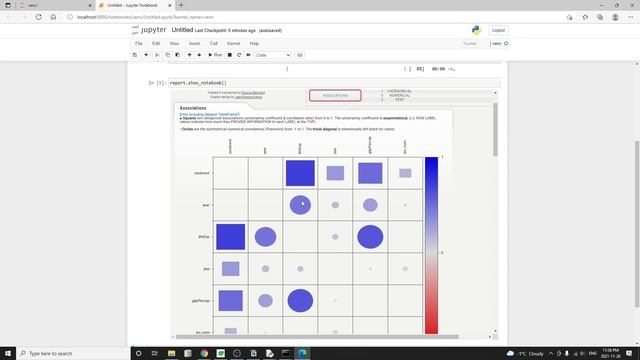Refresh the browser page
Viewport: 640px width, 360px height.
38,17
